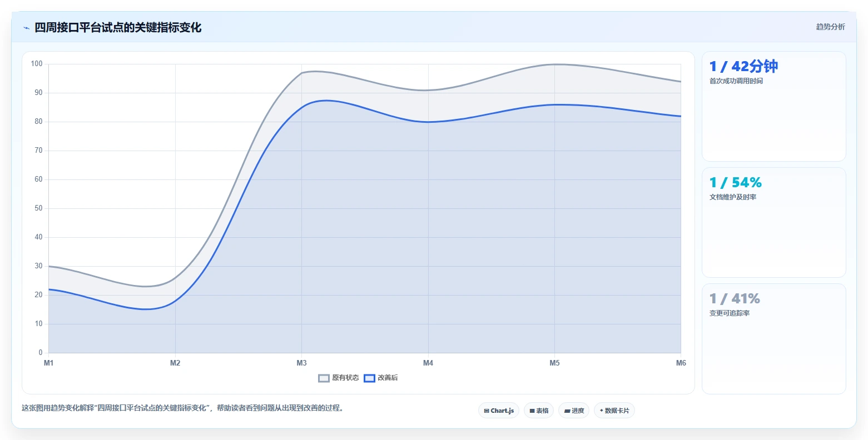Click the M4 axis label
The height and width of the screenshot is (440, 868).
(428, 363)
